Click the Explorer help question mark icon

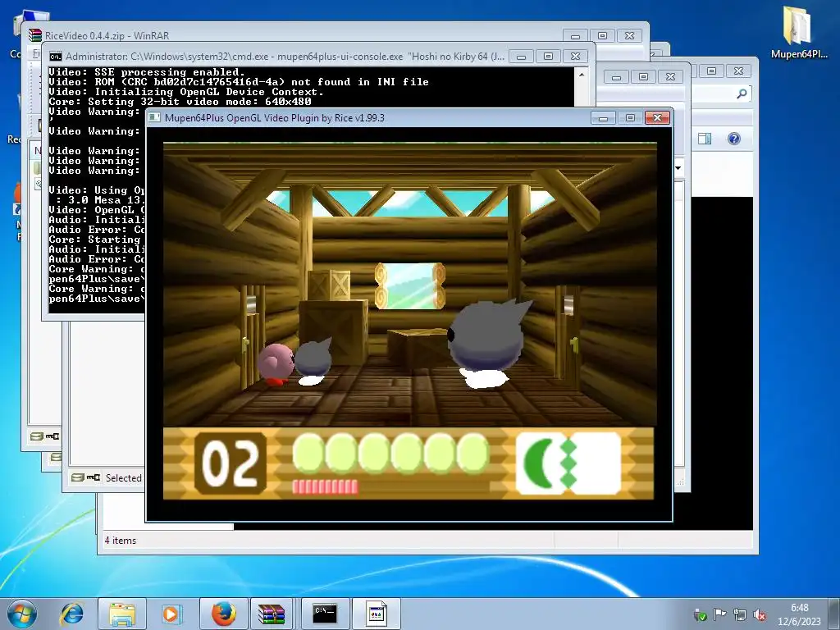click(x=734, y=139)
